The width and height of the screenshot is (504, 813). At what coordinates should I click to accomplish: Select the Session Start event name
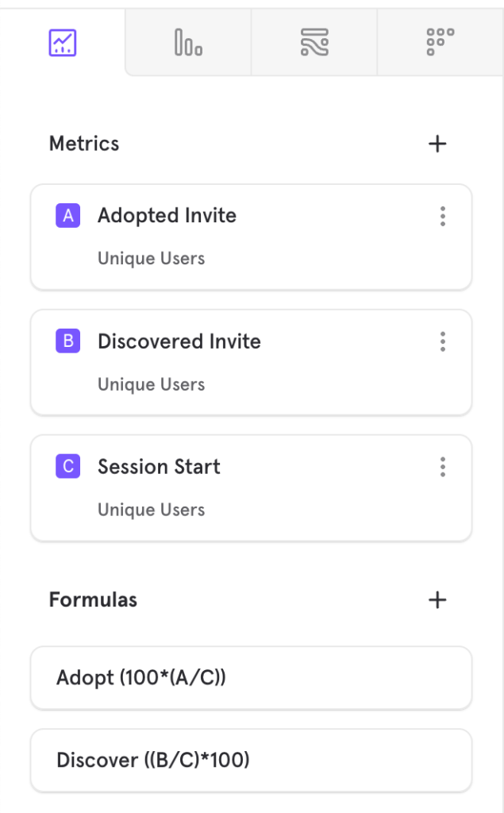click(x=160, y=467)
